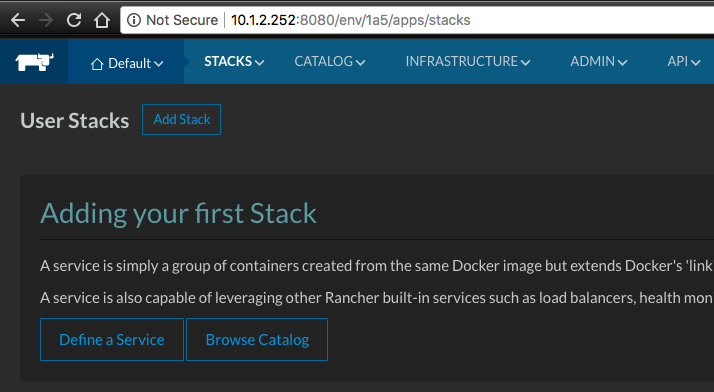714x392 pixels.
Task: Click the site info icon beside Not Secure
Action: [133, 20]
